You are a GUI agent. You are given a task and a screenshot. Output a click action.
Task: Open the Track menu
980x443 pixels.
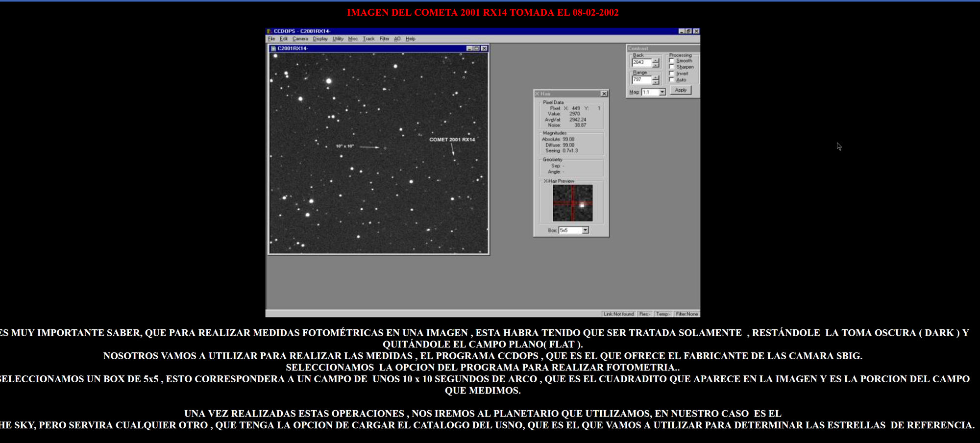(x=368, y=39)
